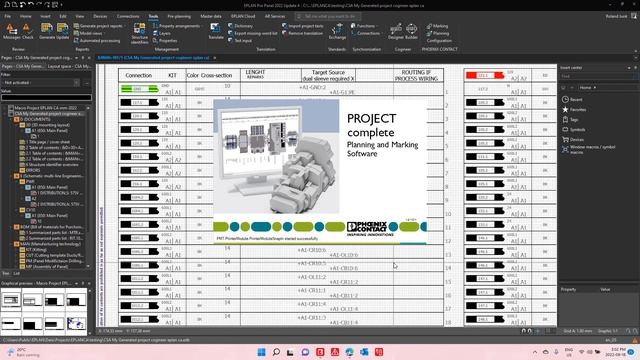Switch to the Pre-planning ribbon tab
The image size is (640, 360).
tap(179, 16)
